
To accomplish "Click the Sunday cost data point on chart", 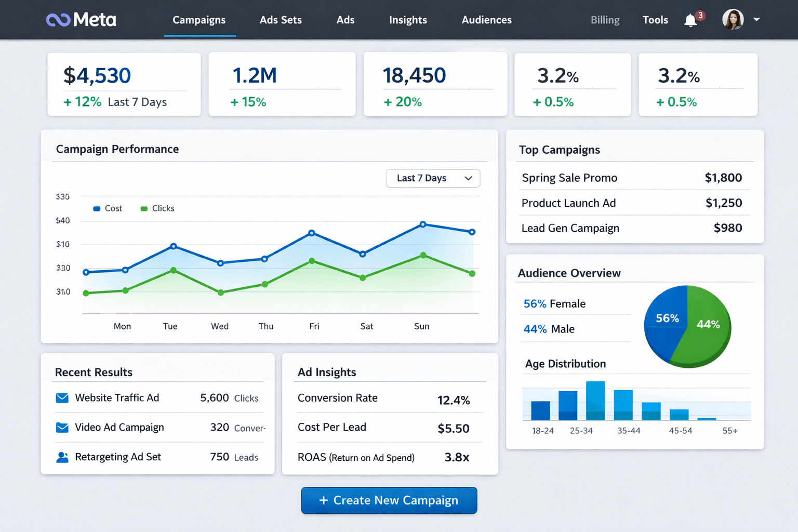I will pos(423,224).
